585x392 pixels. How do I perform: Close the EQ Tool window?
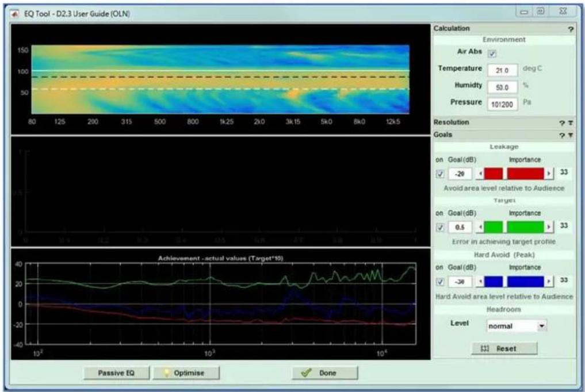[563, 11]
